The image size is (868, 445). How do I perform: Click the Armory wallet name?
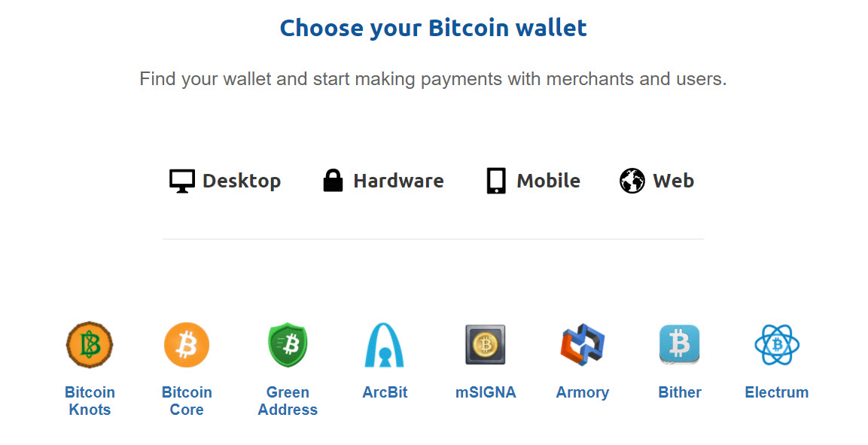click(x=583, y=392)
